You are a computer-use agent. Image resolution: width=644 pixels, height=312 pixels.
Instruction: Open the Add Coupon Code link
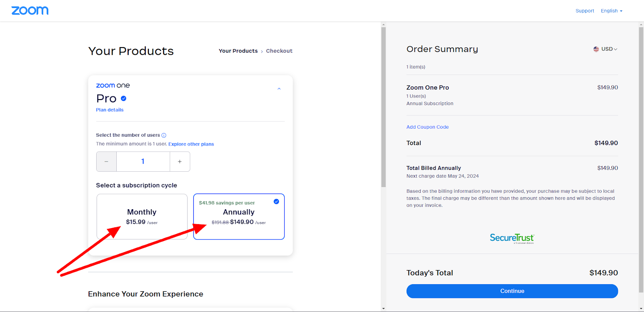[x=427, y=127]
